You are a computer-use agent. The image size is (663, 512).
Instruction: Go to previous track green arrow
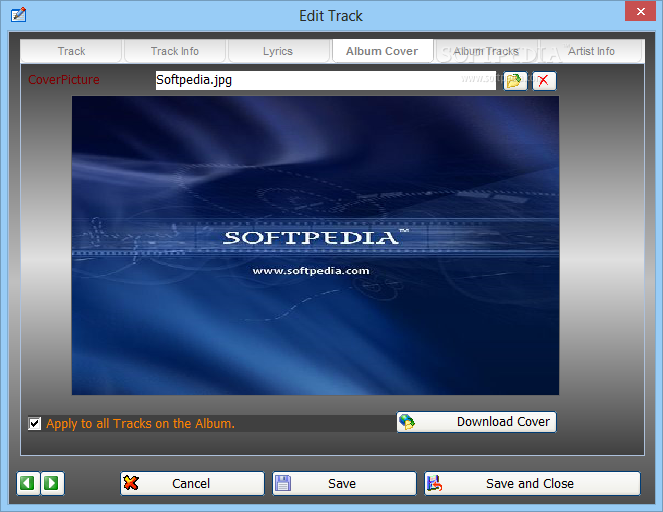pos(28,483)
